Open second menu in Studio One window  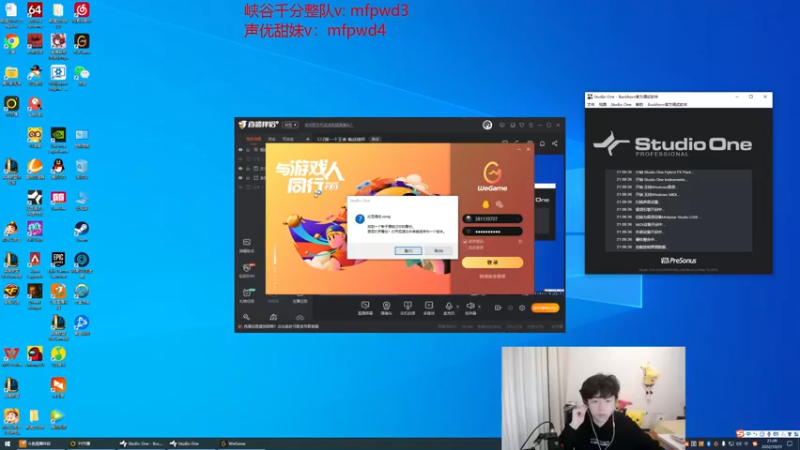(603, 104)
